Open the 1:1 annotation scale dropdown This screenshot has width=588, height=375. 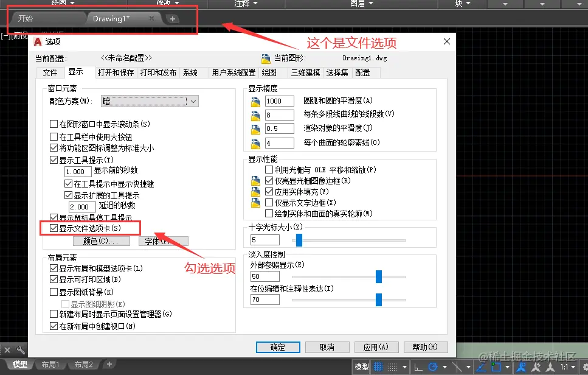point(573,367)
